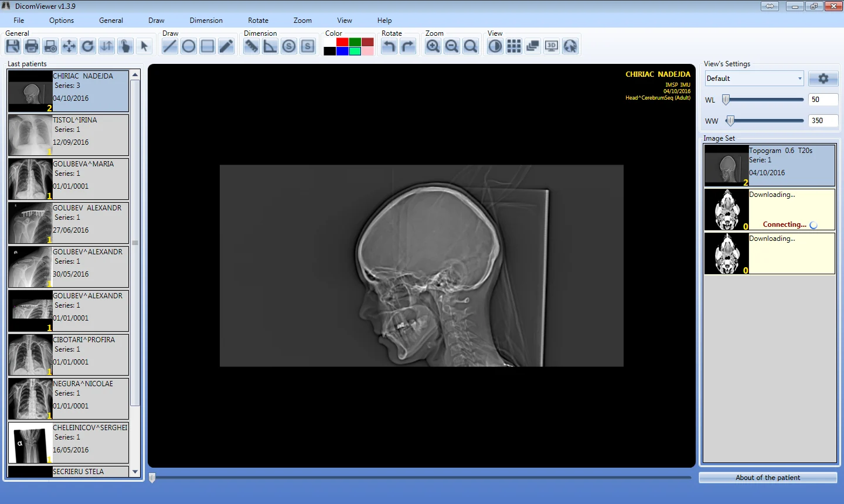Click the Save icon in General toolbar
Screen dimensions: 844x504
[13, 46]
